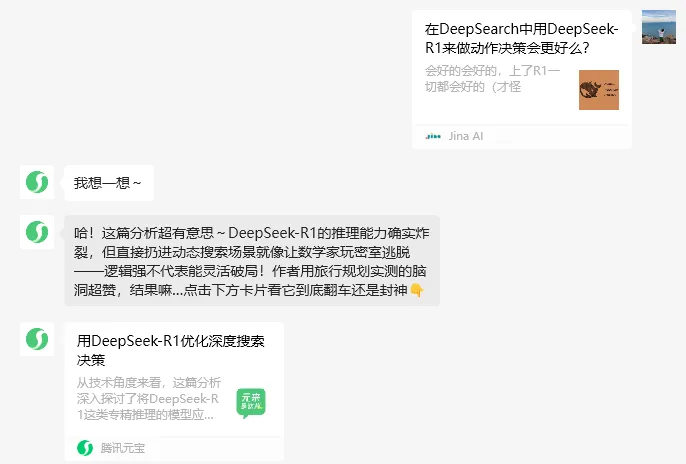Viewport: 686px width, 464px height.
Task: Click the Jina AI logo icon
Action: (433, 136)
